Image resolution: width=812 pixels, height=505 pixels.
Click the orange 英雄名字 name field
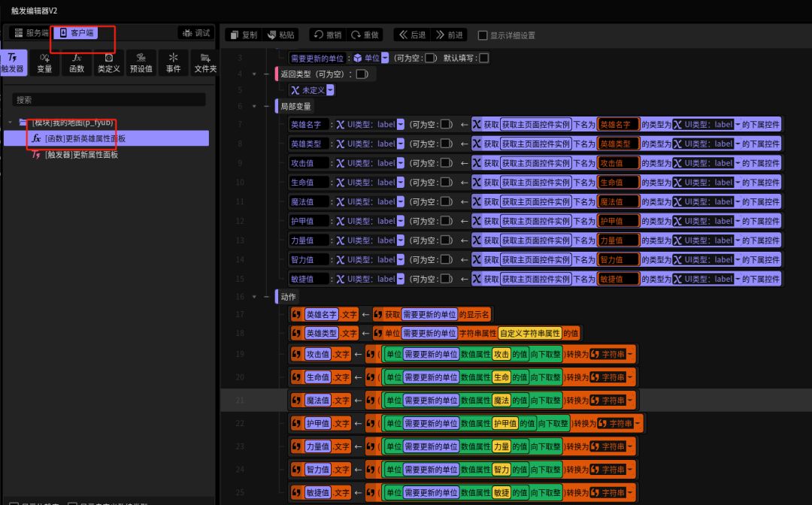tap(618, 124)
